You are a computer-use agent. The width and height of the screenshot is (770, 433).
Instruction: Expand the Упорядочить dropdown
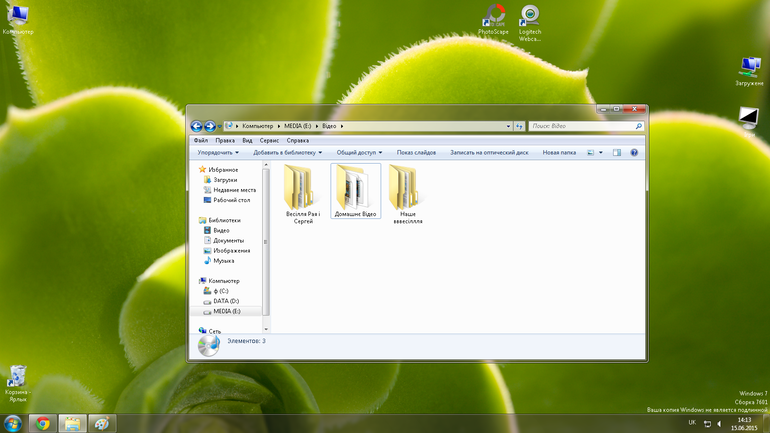click(218, 153)
